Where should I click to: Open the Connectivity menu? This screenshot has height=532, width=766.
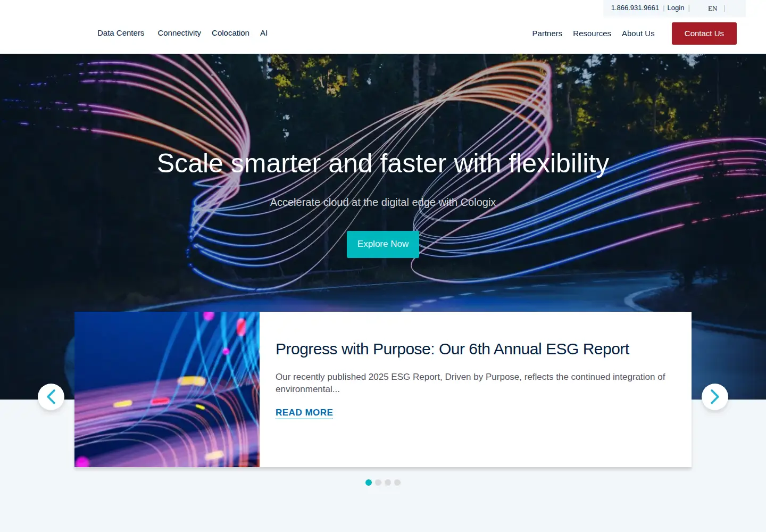(179, 33)
